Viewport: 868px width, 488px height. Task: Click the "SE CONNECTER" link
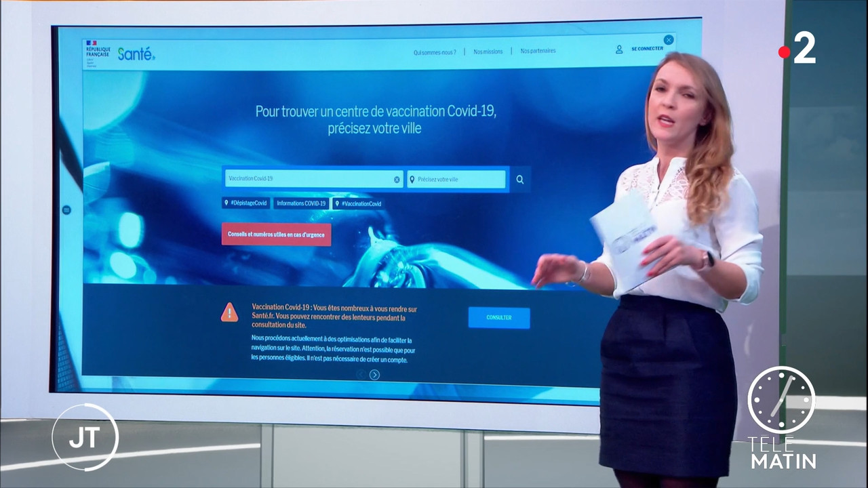pyautogui.click(x=647, y=49)
